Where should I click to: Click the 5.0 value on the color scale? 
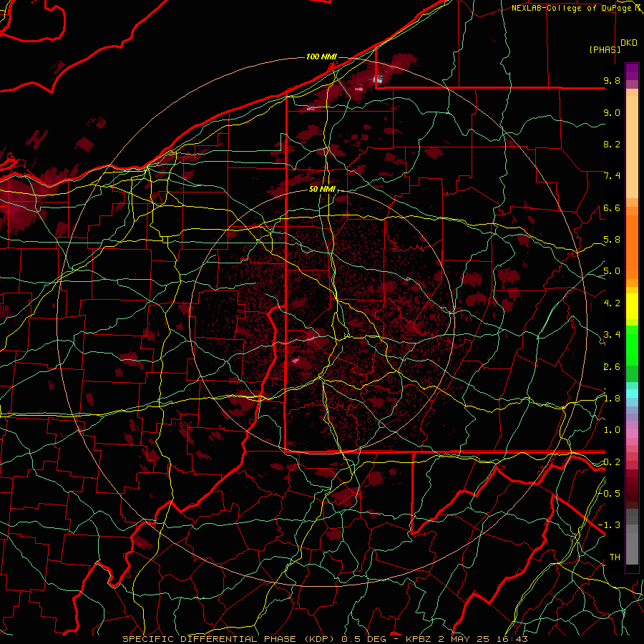tap(612, 271)
